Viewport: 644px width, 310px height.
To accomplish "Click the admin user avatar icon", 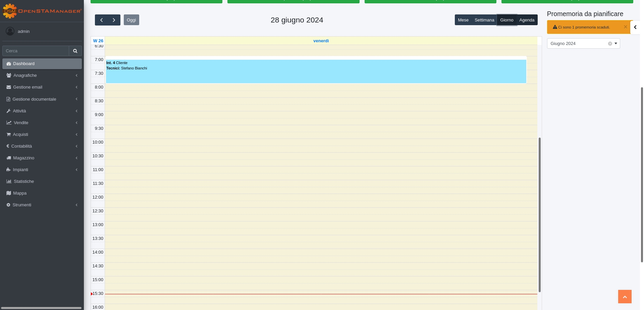I will click(10, 31).
